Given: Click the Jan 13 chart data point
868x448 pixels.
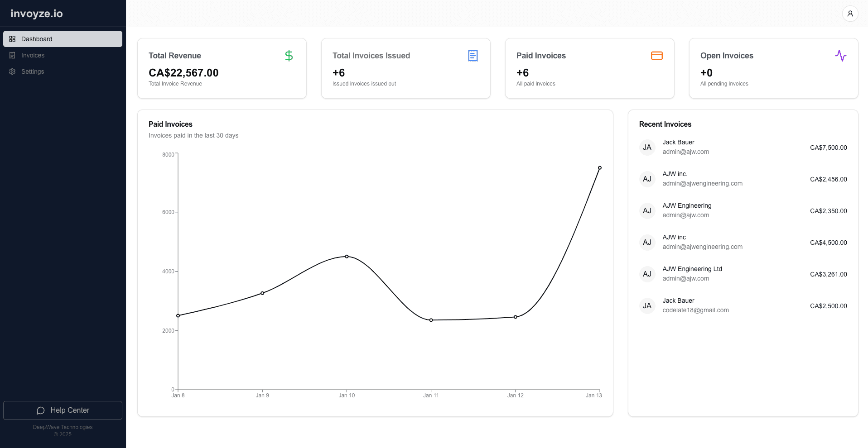Looking at the screenshot, I should coord(599,168).
